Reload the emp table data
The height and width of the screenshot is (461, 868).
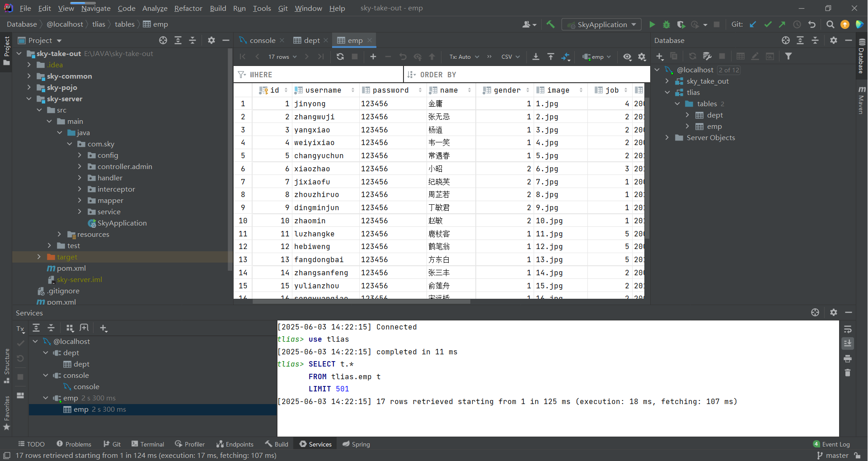(x=340, y=56)
